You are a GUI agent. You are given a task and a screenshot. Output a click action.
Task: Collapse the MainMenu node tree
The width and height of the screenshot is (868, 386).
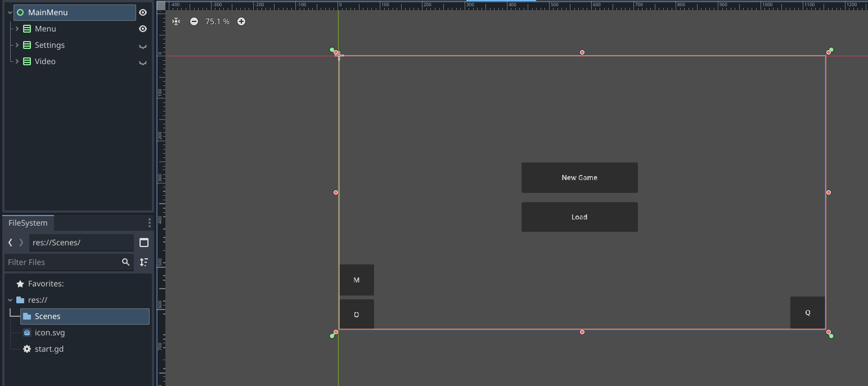(10, 12)
